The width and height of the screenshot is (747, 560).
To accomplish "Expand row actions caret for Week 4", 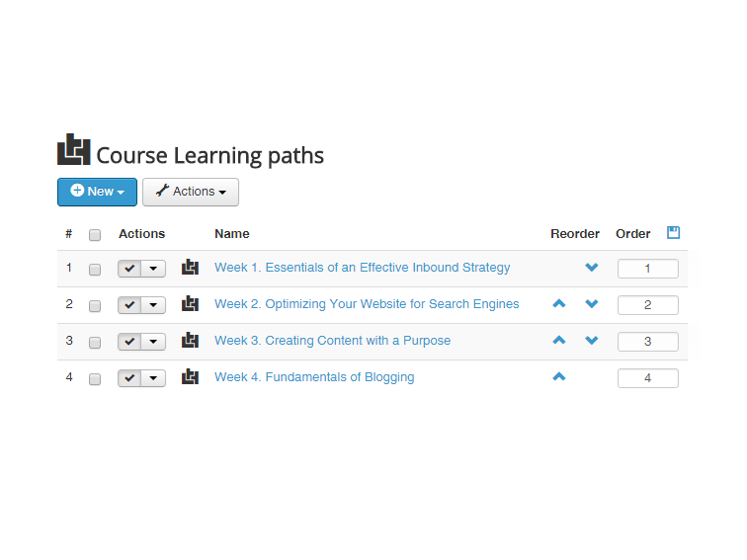I will click(x=153, y=378).
